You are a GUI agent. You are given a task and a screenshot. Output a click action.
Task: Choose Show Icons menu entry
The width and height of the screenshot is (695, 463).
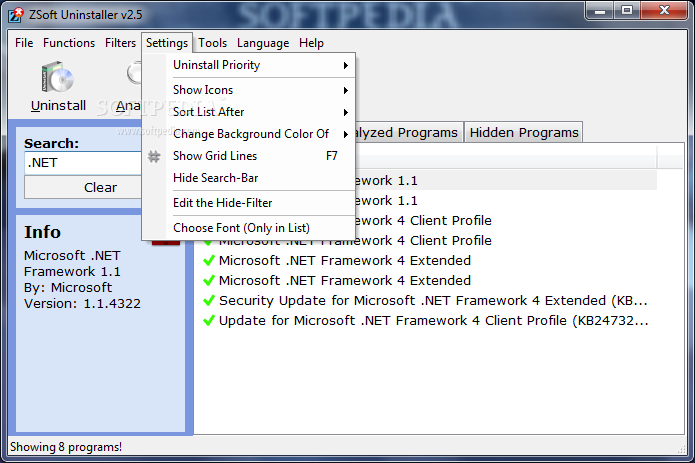pos(249,90)
